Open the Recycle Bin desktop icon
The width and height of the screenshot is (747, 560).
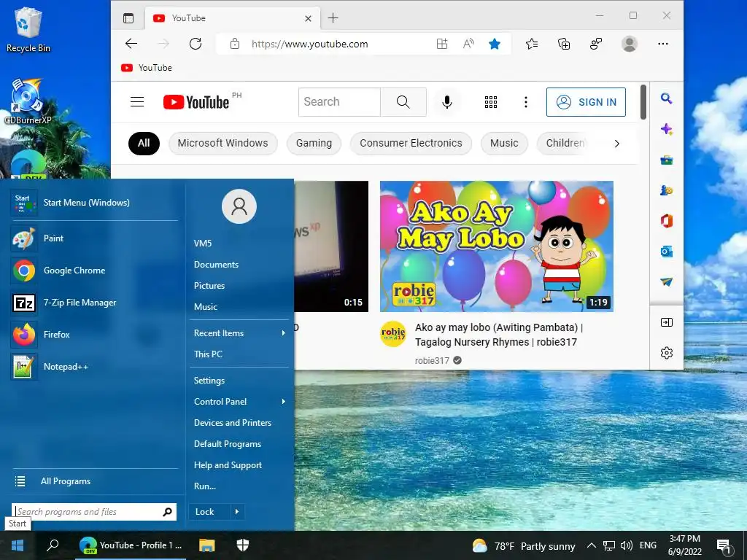pos(28,29)
